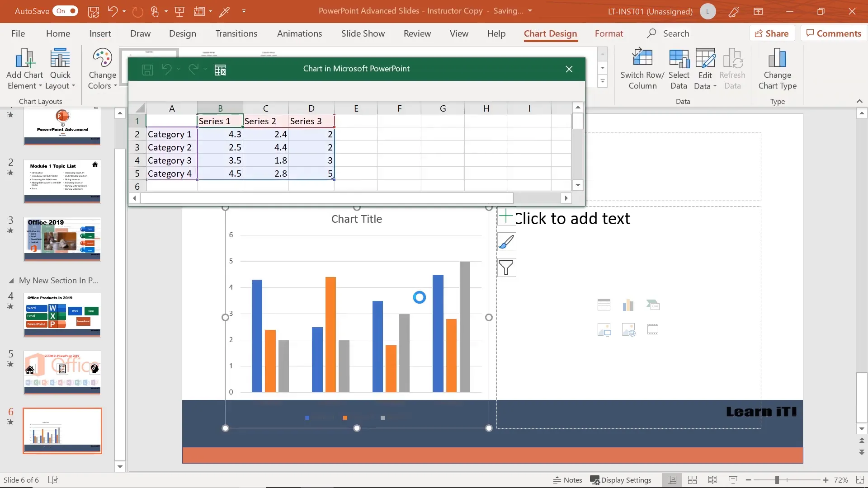Image resolution: width=868 pixels, height=488 pixels.
Task: Click zoom in plus button
Action: coord(826,480)
